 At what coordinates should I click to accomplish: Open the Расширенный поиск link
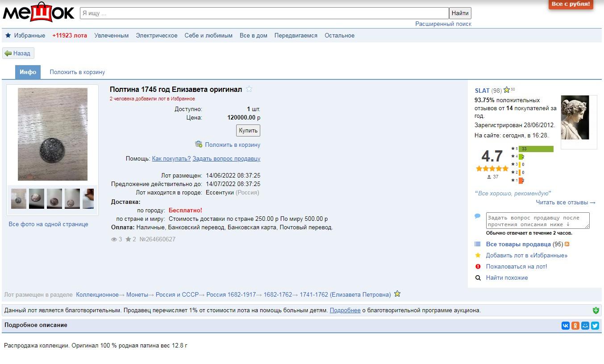click(443, 24)
